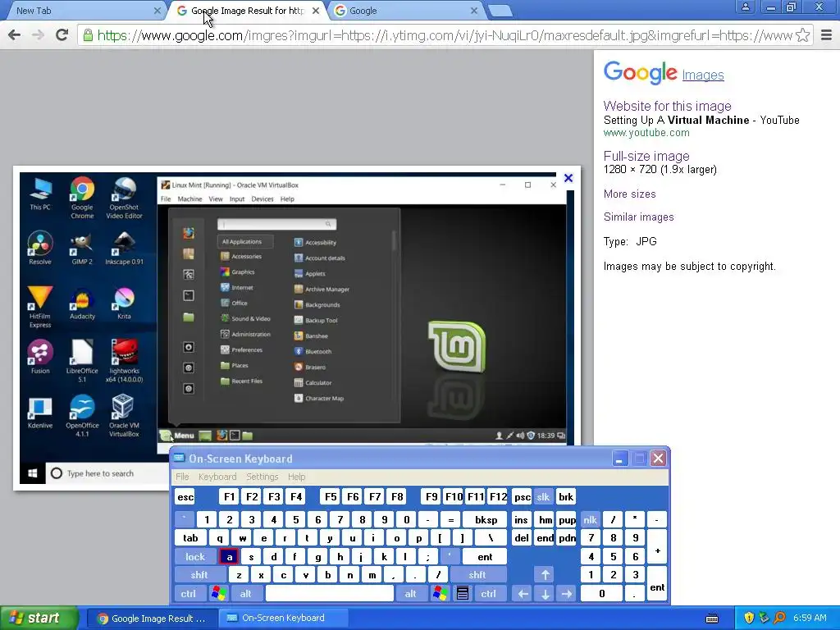Open the Chrome hamburger menu

(827, 35)
